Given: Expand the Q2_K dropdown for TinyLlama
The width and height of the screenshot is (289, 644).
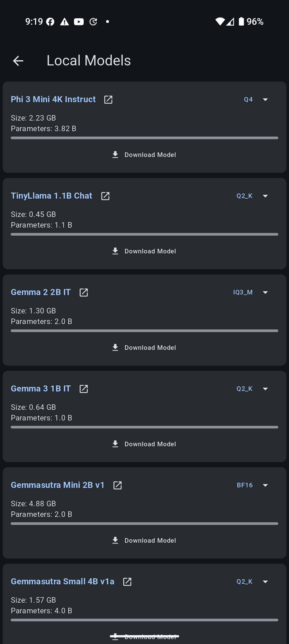Looking at the screenshot, I should click(x=253, y=196).
